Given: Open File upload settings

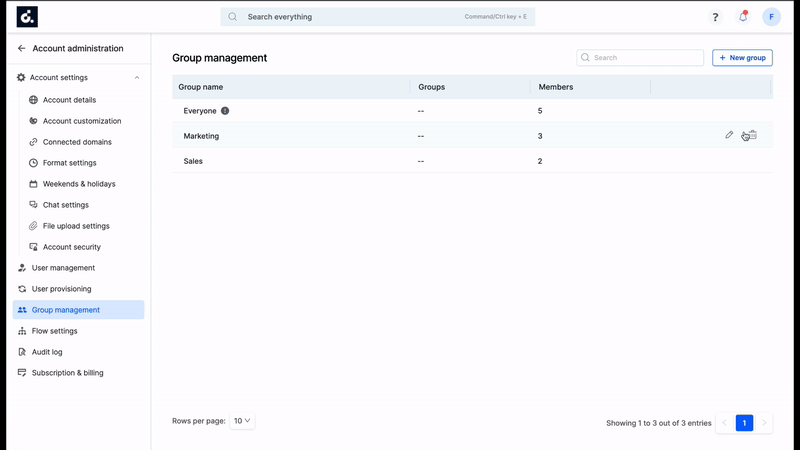Looking at the screenshot, I should pos(76,226).
